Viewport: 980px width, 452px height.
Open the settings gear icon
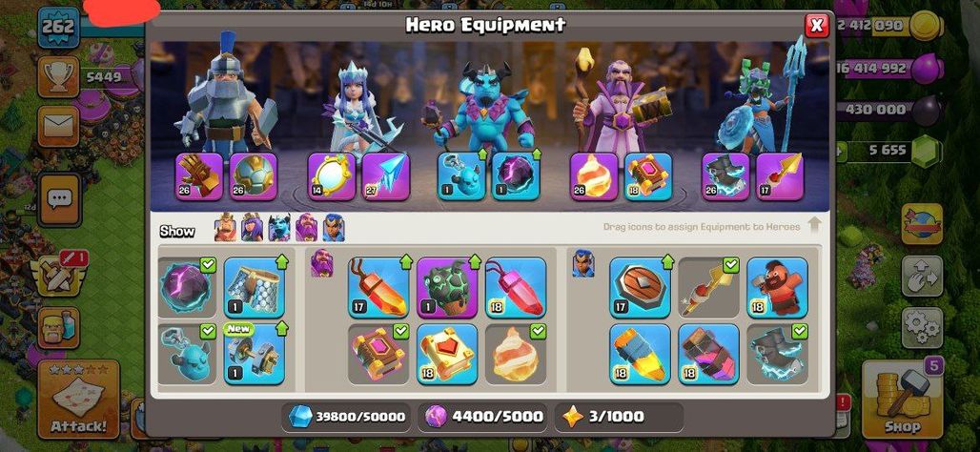[922, 327]
